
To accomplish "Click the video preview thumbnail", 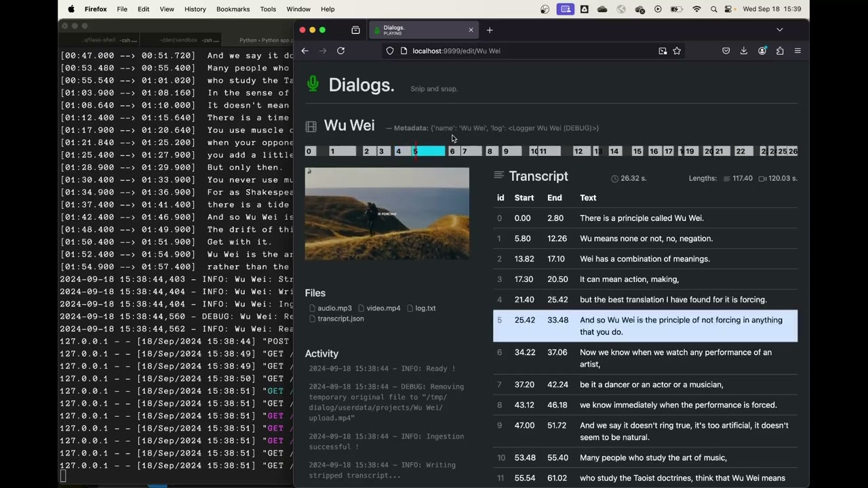I will [387, 213].
